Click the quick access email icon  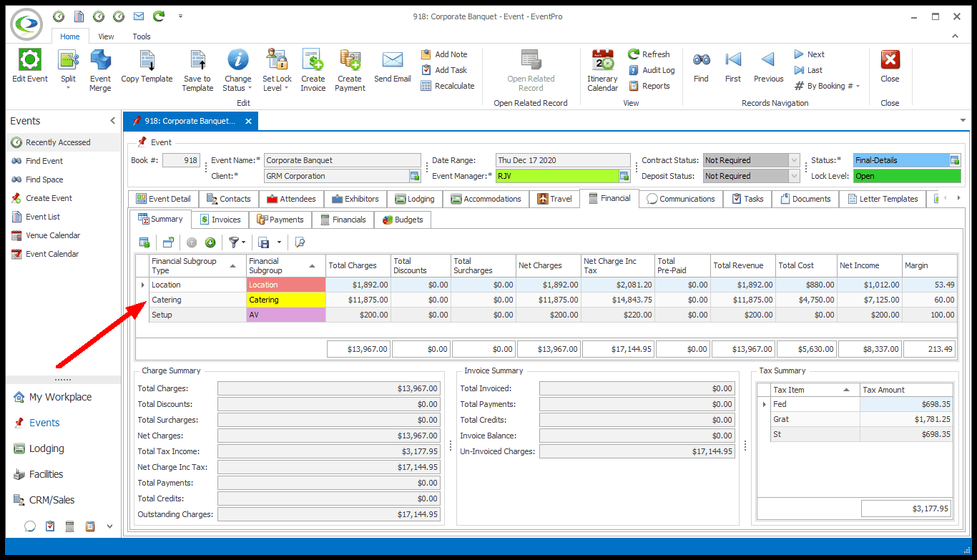(139, 16)
